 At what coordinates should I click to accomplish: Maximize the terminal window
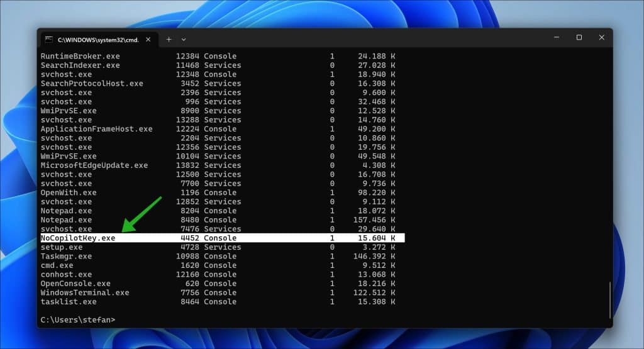579,38
